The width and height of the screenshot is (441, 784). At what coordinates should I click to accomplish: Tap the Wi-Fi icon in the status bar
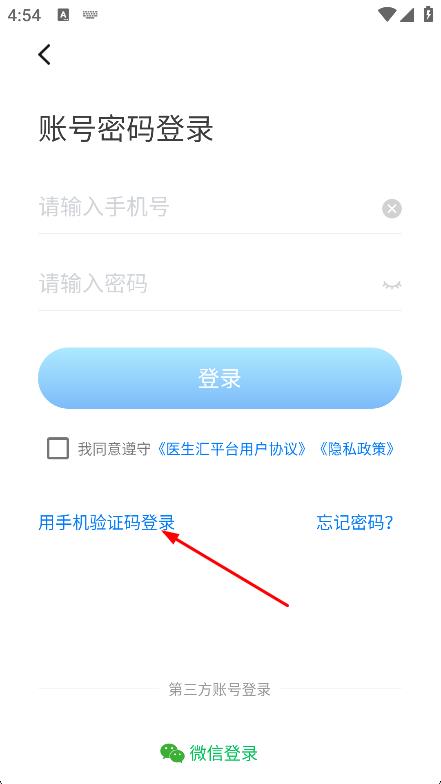(386, 15)
